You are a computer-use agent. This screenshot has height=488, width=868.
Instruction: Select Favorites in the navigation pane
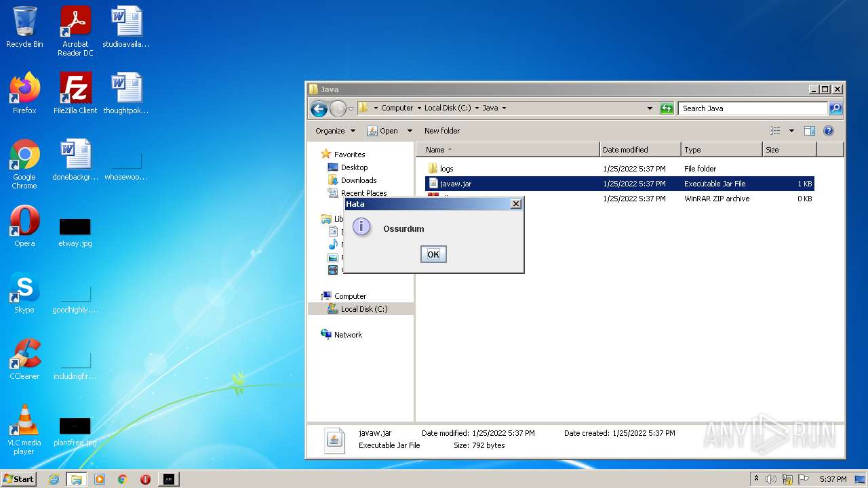(343, 155)
